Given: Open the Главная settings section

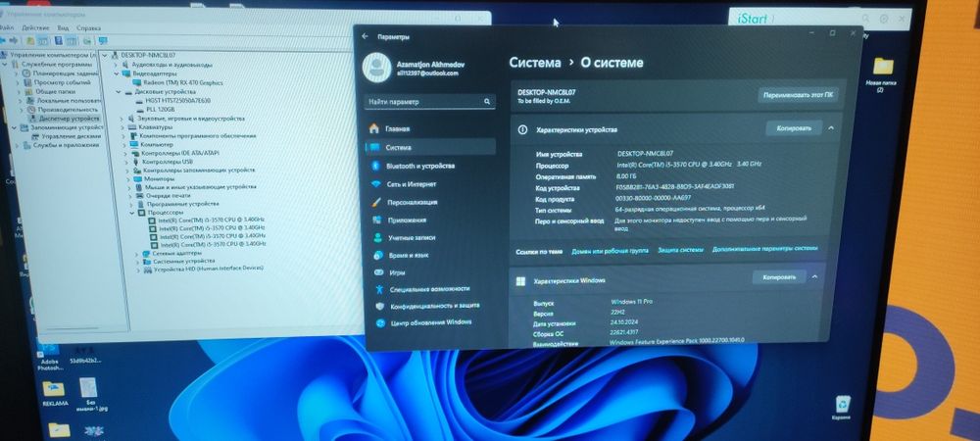Looking at the screenshot, I should click(430, 128).
